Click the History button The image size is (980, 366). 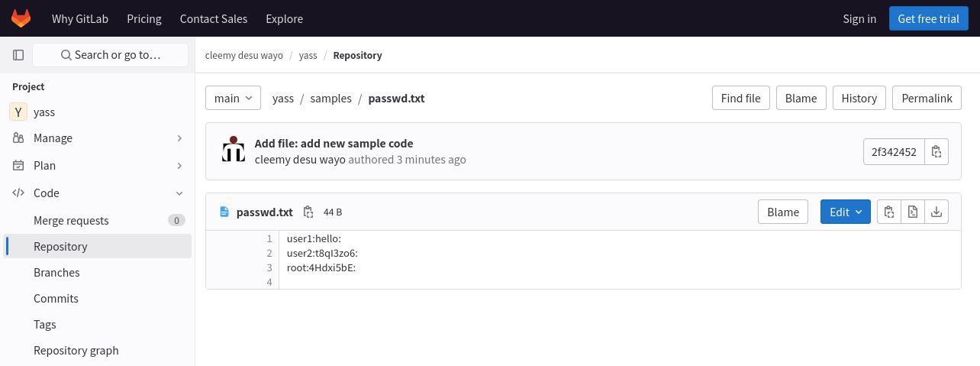[x=859, y=98]
